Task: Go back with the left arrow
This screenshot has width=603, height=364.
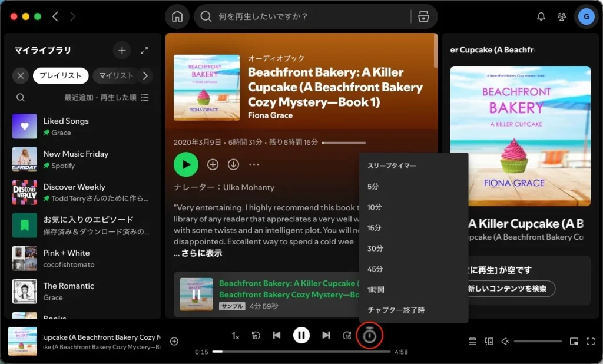Action: (x=55, y=16)
